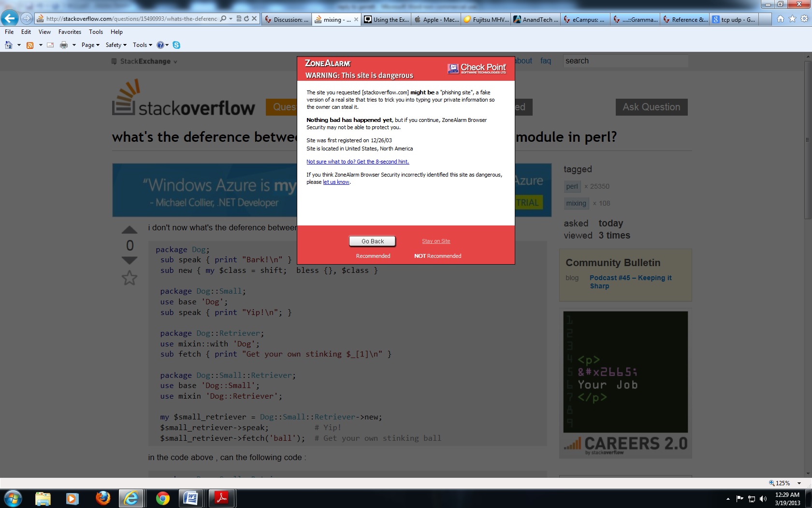Open the File menu
This screenshot has width=812, height=508.
9,32
